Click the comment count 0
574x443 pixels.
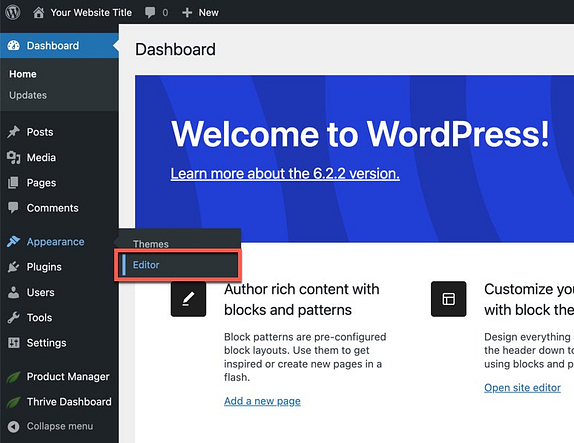click(165, 13)
